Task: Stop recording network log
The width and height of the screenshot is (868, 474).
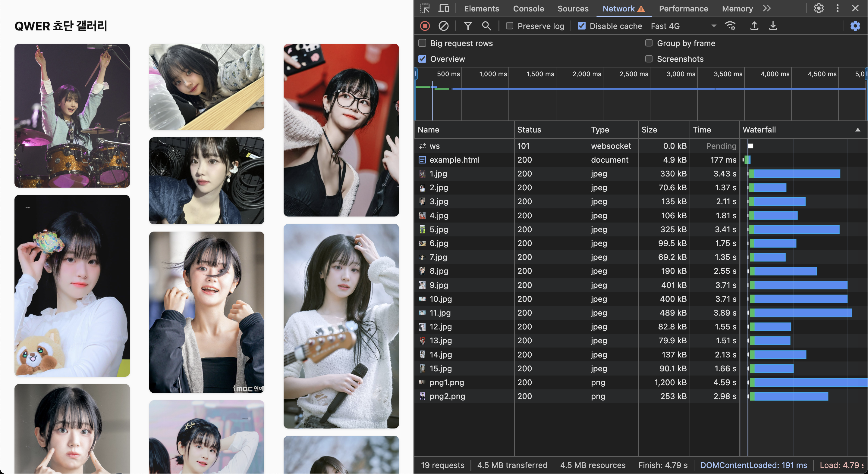Action: pos(425,26)
